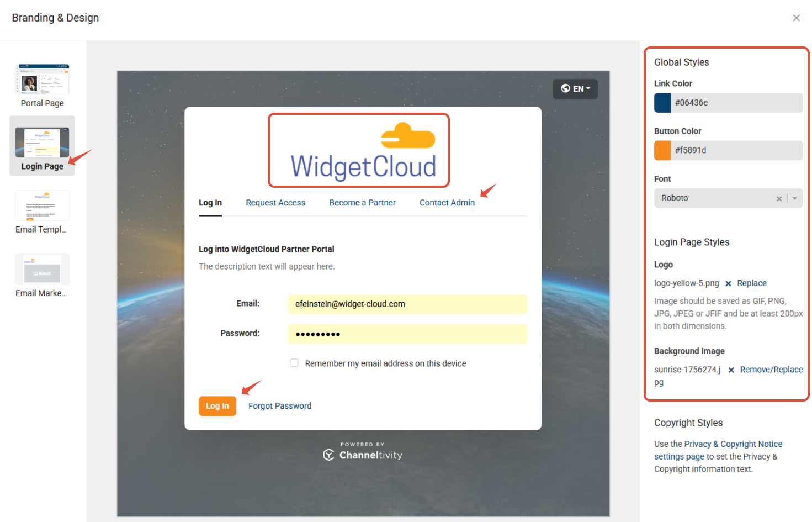Image resolution: width=812 pixels, height=522 pixels.
Task: Switch to the Become a Partner tab
Action: point(362,203)
